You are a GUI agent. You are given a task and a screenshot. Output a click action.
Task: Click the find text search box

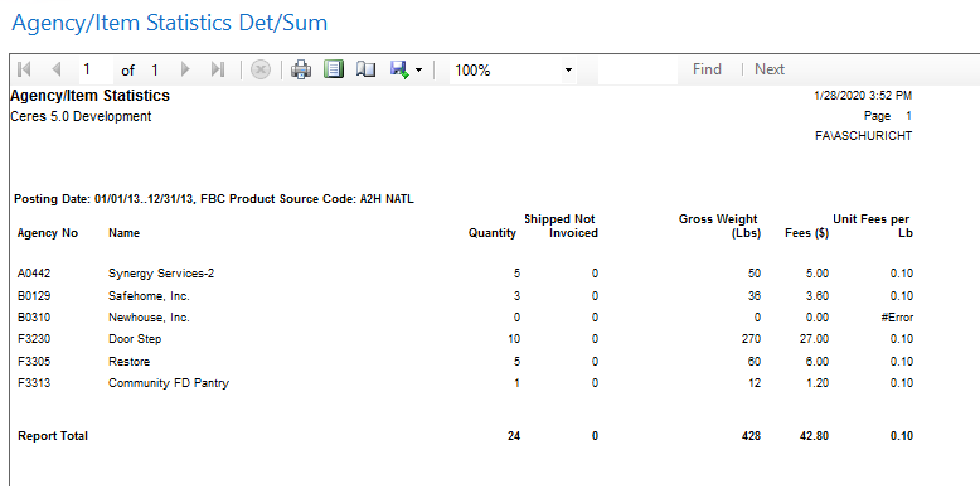637,70
